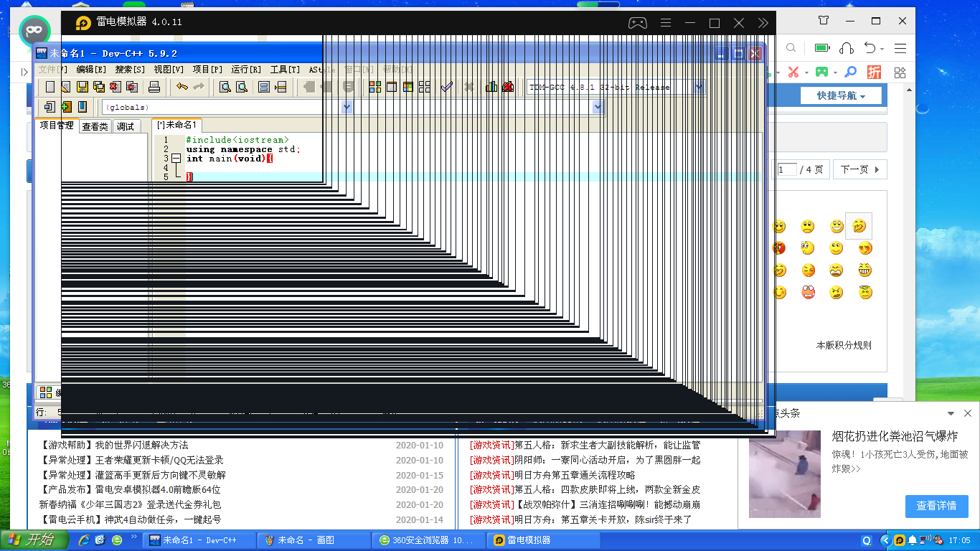980x551 pixels.
Task: Click the red scissors screenshot icon
Action: point(793,72)
